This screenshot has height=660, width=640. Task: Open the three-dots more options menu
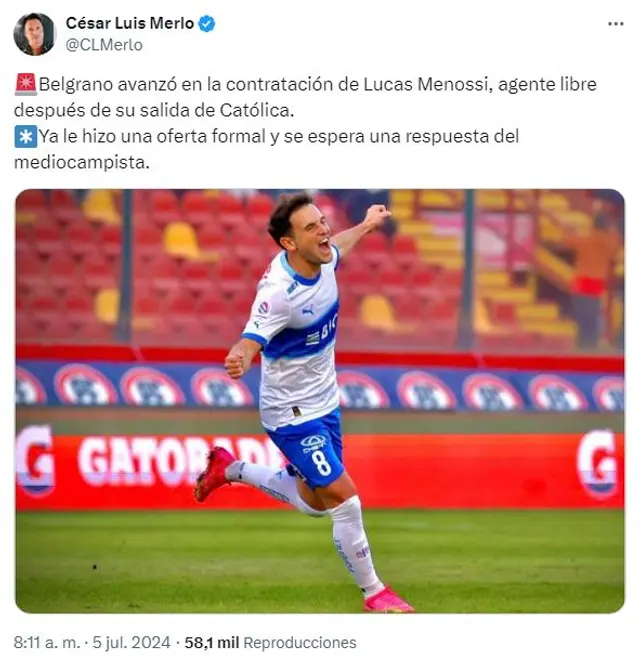(x=615, y=24)
